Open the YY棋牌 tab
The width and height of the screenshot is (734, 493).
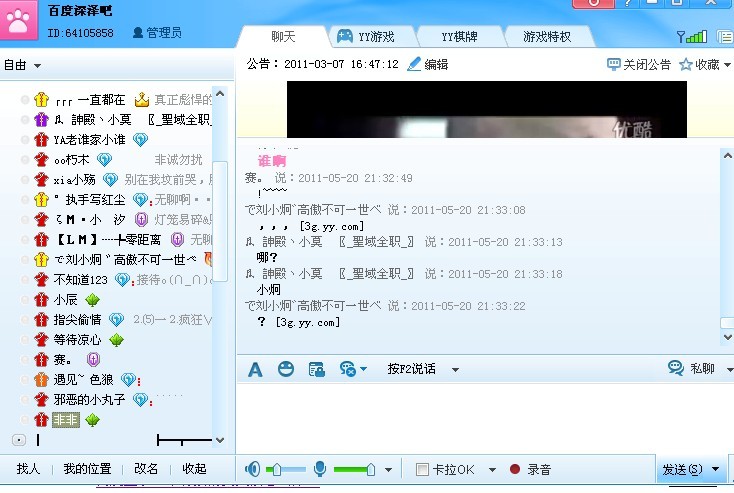(459, 37)
